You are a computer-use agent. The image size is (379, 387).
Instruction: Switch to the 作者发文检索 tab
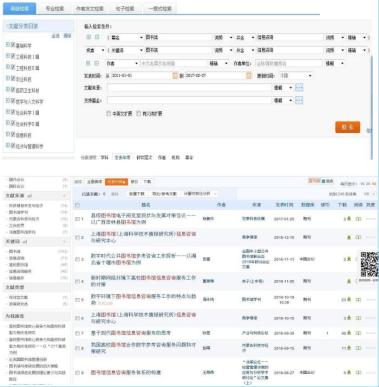[90, 9]
